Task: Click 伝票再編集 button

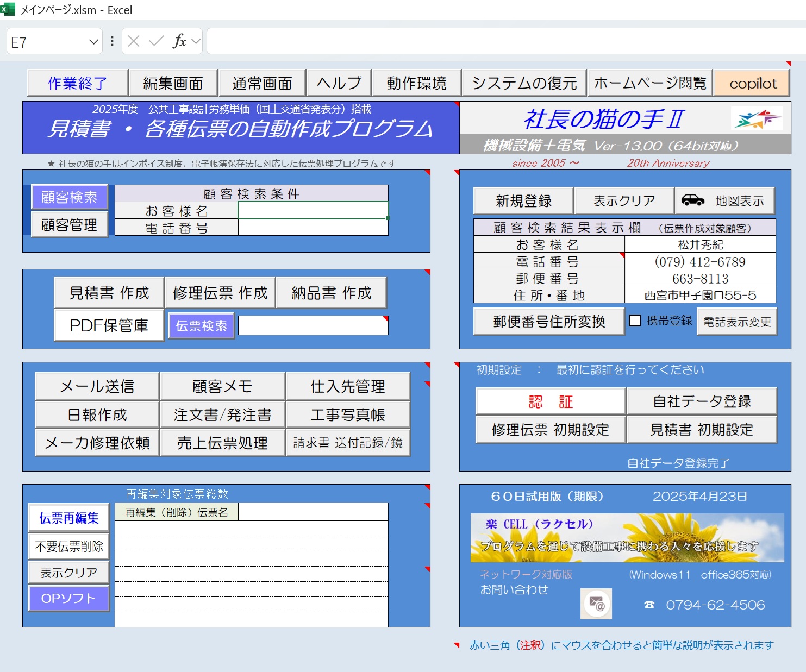Action: coord(69,518)
